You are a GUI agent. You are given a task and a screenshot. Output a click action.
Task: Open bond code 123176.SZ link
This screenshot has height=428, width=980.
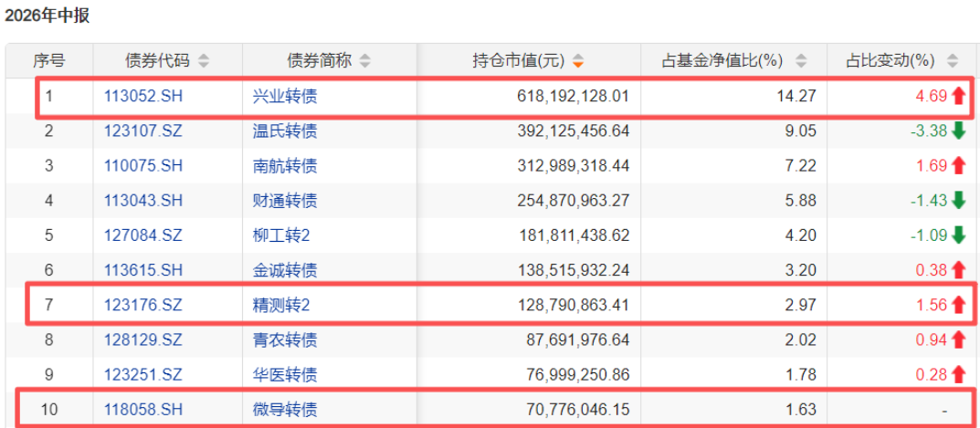pos(143,305)
